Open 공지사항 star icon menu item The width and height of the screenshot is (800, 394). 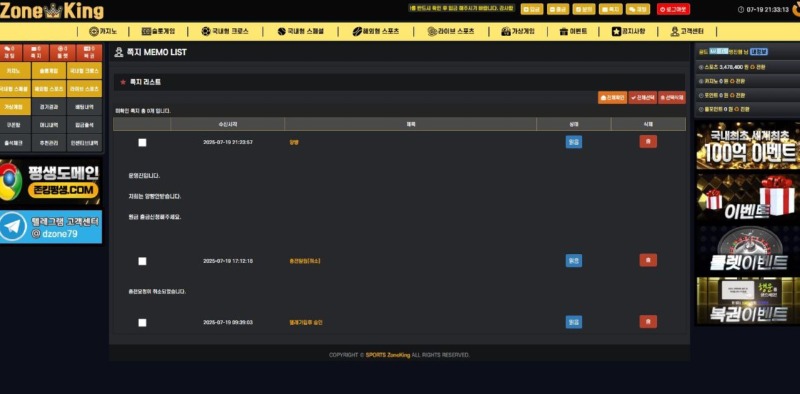point(629,31)
